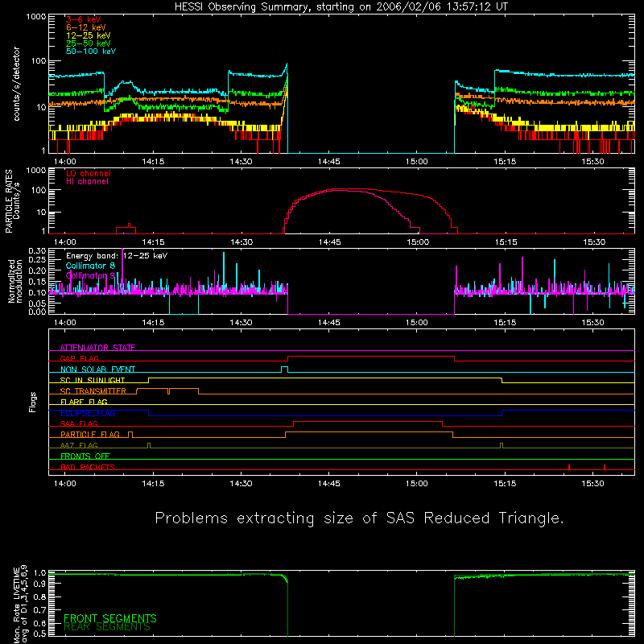Select the SC TRANSMITTER flag label
Screen dimensions: 644x644
pyautogui.click(x=93, y=391)
